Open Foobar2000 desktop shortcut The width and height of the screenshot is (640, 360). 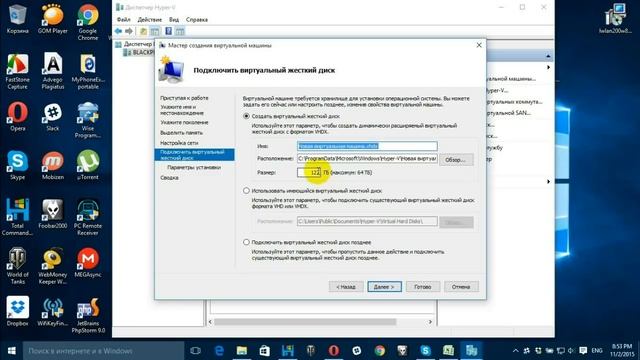(x=53, y=214)
